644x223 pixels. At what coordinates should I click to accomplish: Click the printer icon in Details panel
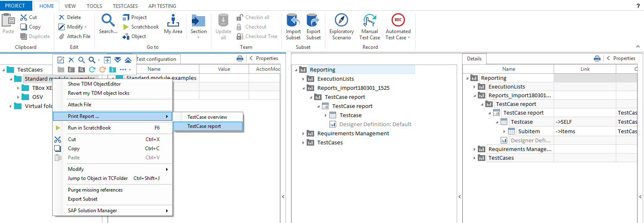click(x=597, y=58)
